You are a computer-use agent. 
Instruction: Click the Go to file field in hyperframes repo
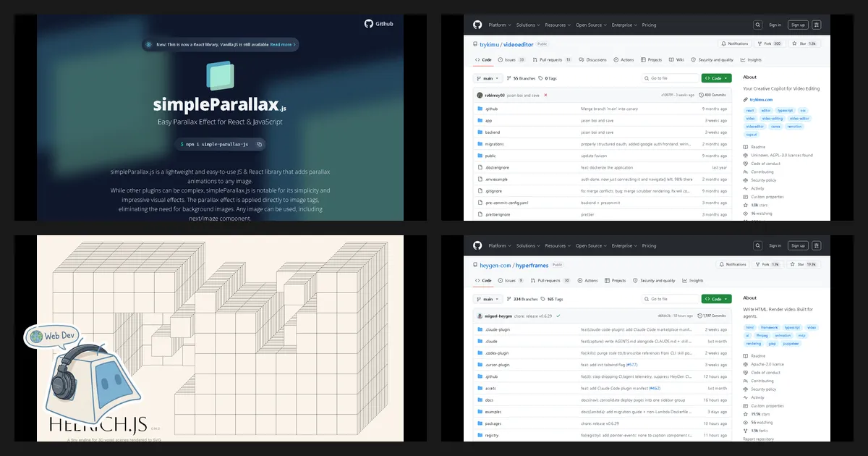coord(670,299)
